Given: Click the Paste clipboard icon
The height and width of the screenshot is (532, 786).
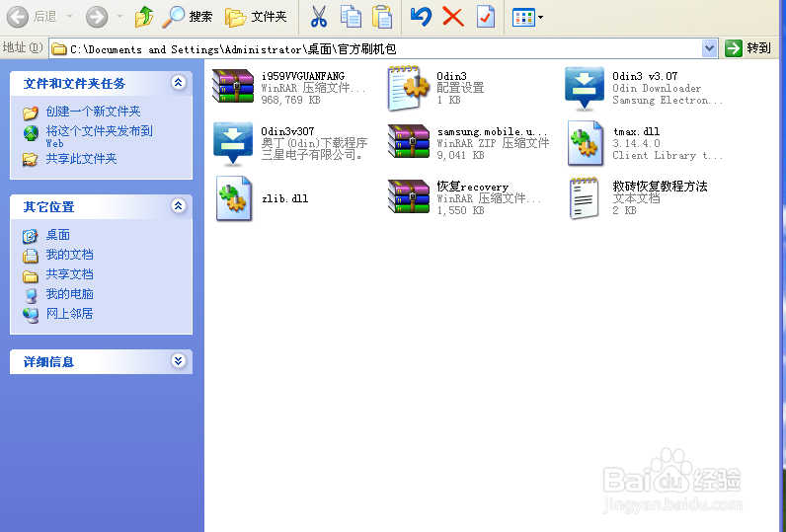Looking at the screenshot, I should pyautogui.click(x=382, y=17).
